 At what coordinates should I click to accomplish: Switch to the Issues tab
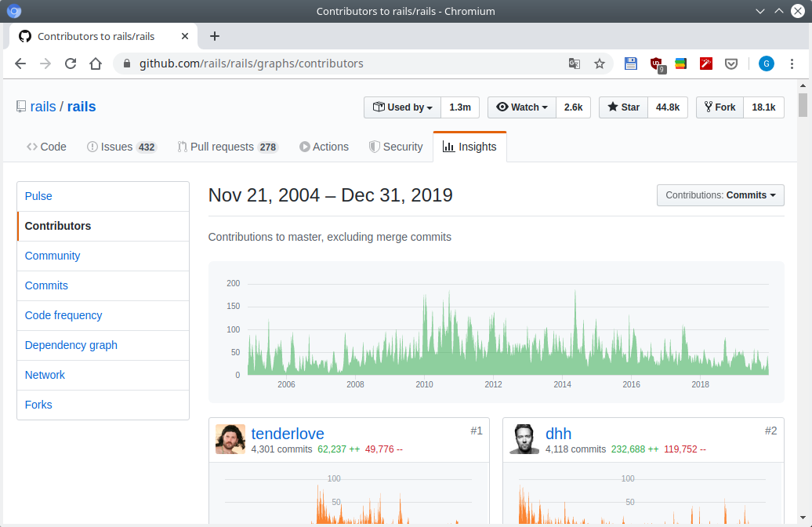(121, 147)
